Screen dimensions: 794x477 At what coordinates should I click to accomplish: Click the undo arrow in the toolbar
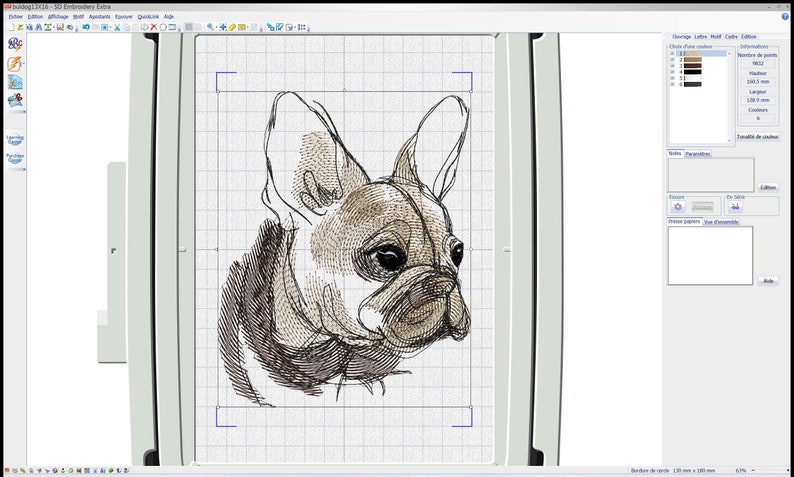tap(86, 27)
